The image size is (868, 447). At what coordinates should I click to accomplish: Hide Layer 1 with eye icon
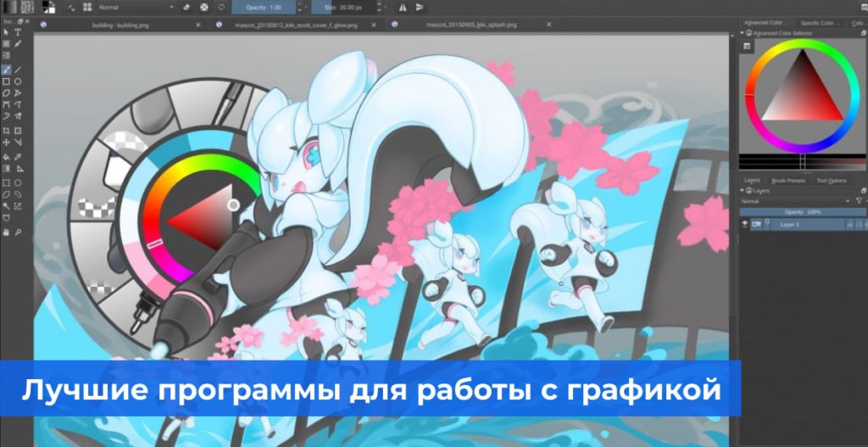pyautogui.click(x=744, y=224)
